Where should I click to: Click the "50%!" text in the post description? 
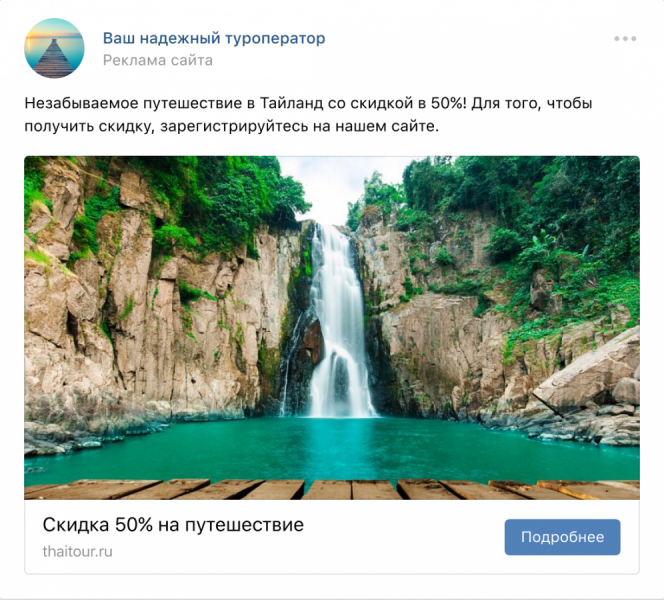pos(448,103)
